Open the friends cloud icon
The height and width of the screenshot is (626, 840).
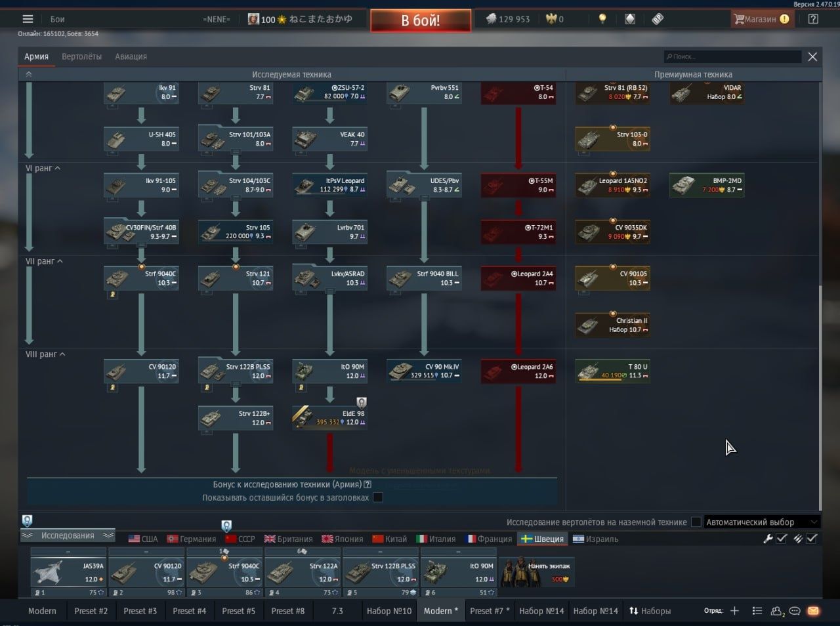click(x=777, y=610)
